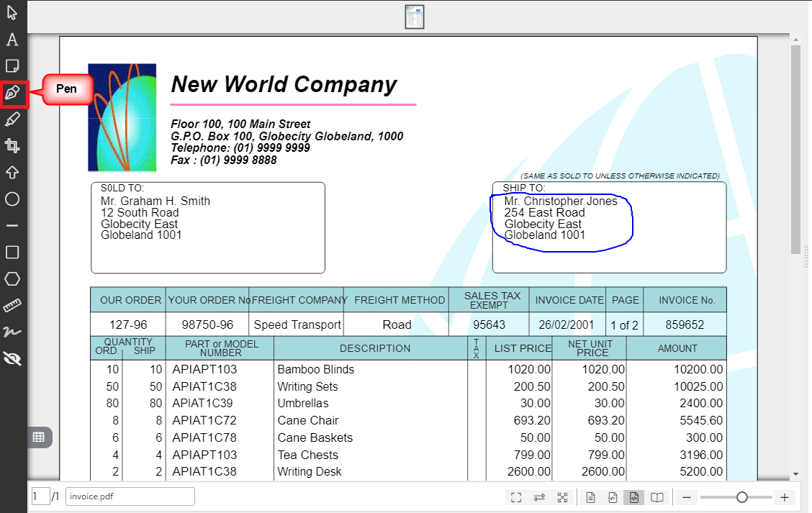Select the arrow pointer selection tool

tap(12, 12)
